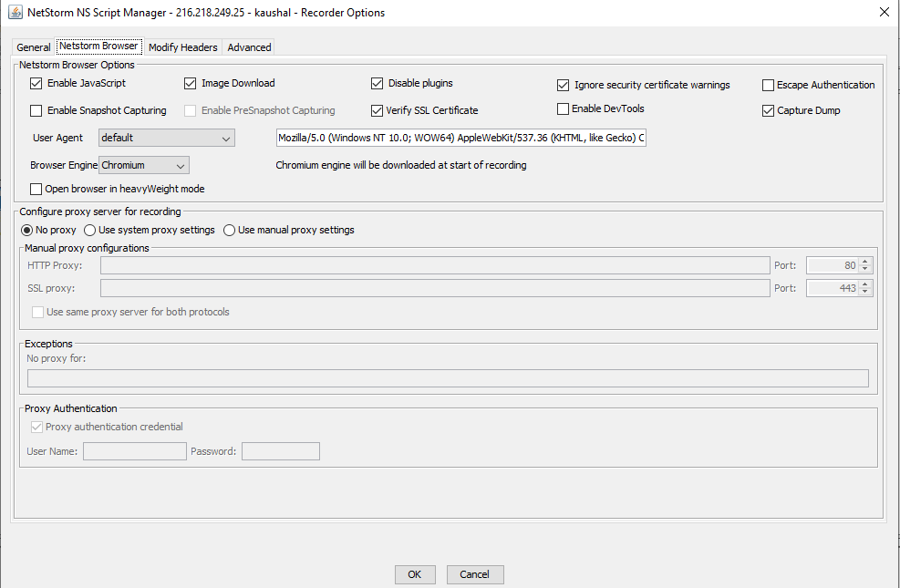The image size is (900, 588).
Task: Click the Cancel button
Action: pos(475,574)
